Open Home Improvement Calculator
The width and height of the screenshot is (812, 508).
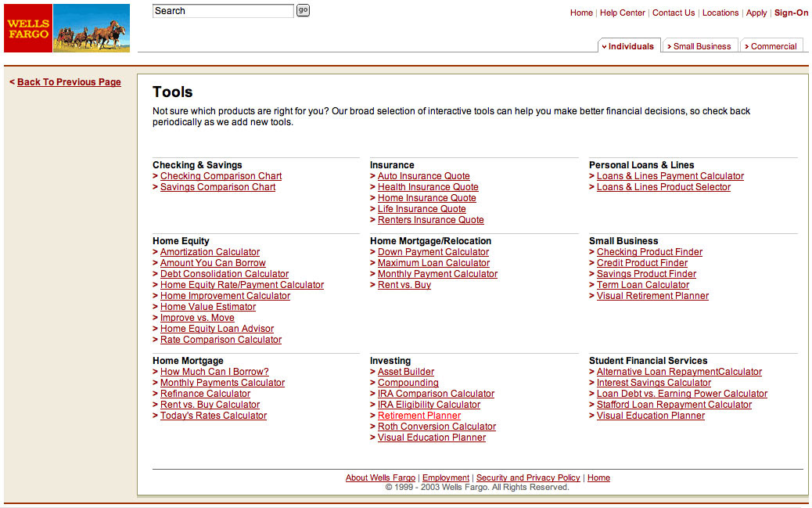point(225,295)
